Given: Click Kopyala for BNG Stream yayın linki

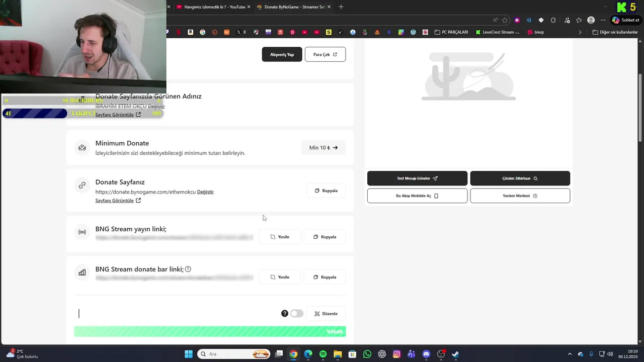Looking at the screenshot, I should (325, 237).
